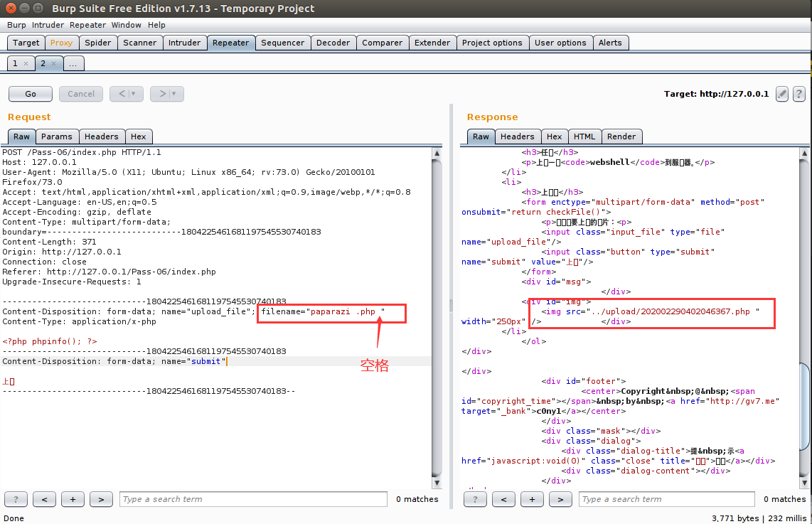
Task: Select the Request Hex tab
Action: click(138, 137)
